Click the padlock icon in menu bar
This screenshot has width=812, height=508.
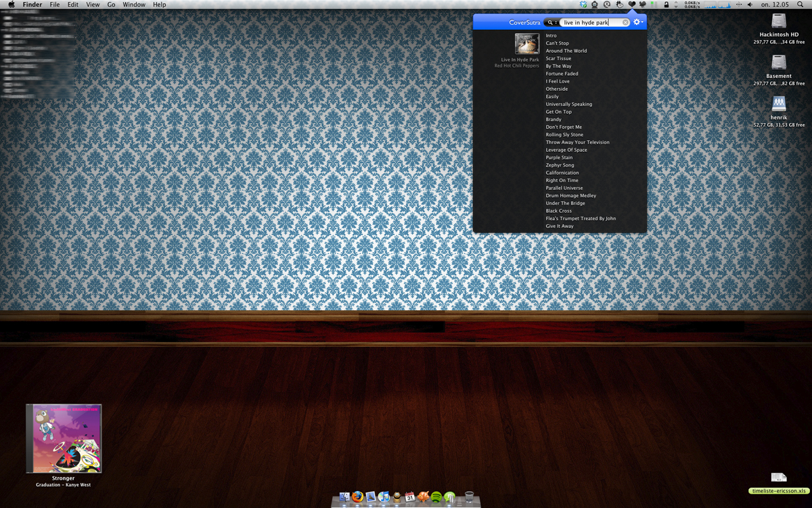[x=667, y=4]
